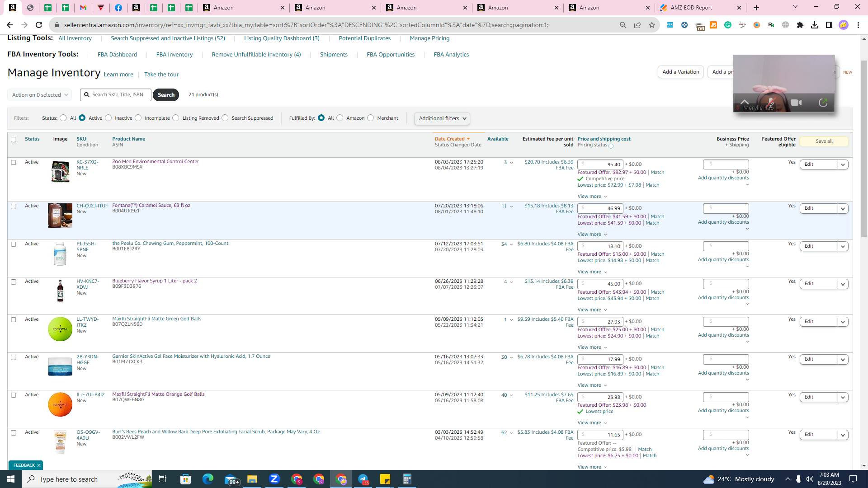The height and width of the screenshot is (488, 868).
Task: Share this page via the share icon
Action: 637,25
